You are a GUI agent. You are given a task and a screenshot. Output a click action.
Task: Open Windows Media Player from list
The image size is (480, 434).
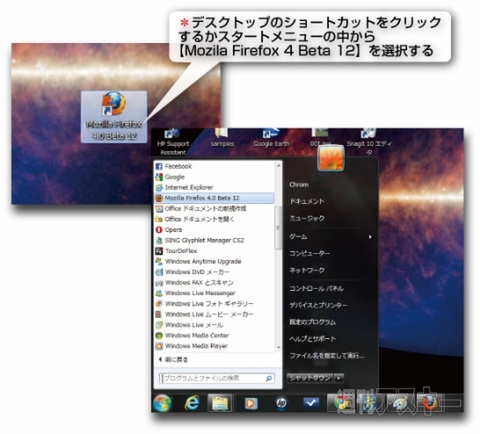(214, 346)
